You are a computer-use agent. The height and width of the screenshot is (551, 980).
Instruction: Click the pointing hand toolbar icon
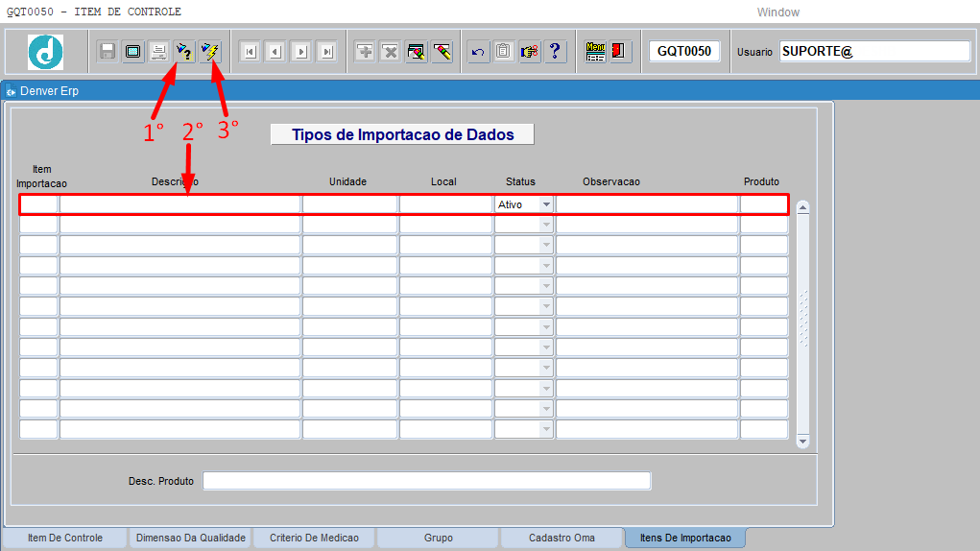click(x=530, y=51)
